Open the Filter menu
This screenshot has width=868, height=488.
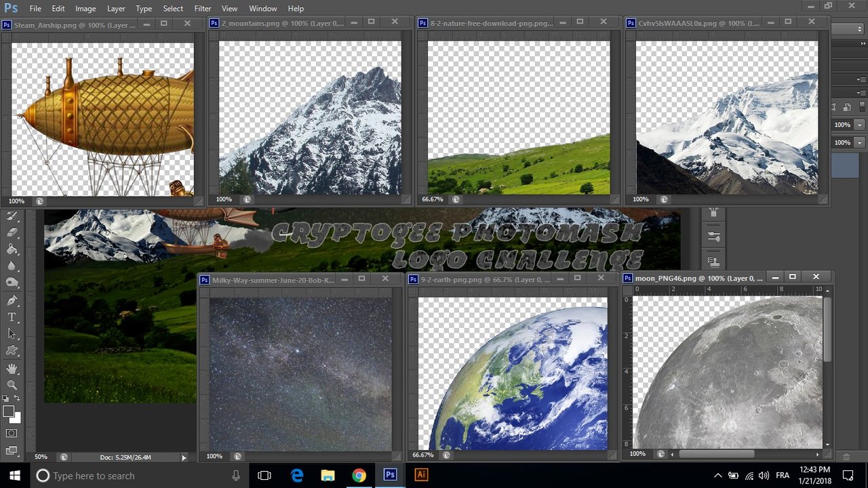[x=203, y=8]
